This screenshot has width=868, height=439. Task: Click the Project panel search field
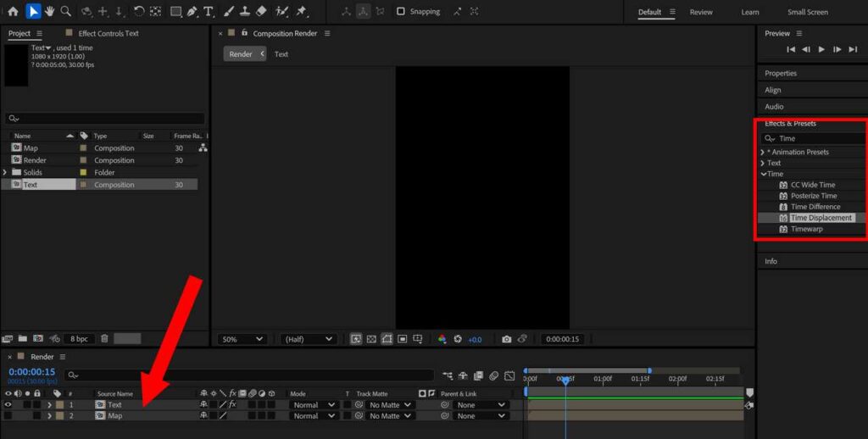click(105, 119)
